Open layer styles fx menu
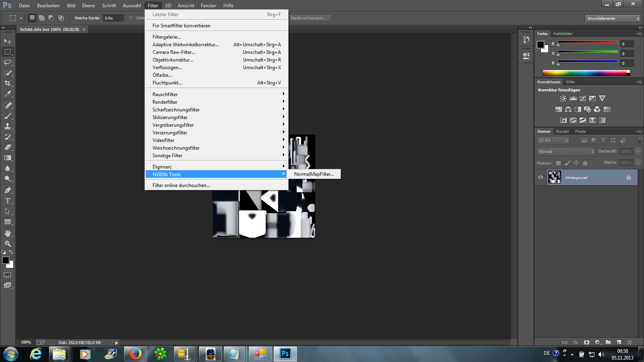This screenshot has width=644, height=362. click(576, 342)
